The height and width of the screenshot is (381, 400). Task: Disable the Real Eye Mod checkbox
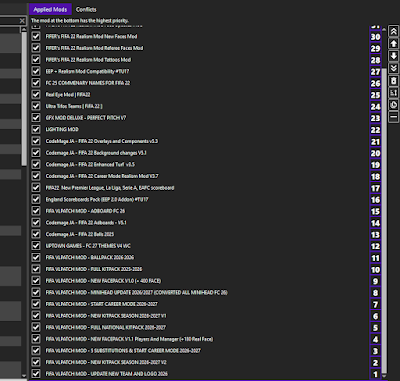pyautogui.click(x=36, y=95)
